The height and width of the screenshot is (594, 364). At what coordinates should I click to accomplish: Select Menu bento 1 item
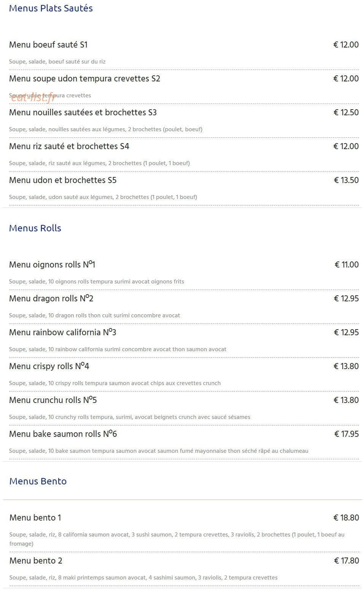point(35,518)
